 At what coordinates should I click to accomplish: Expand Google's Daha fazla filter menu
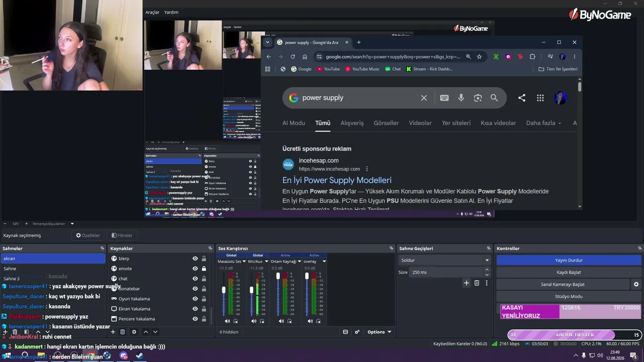(543, 123)
